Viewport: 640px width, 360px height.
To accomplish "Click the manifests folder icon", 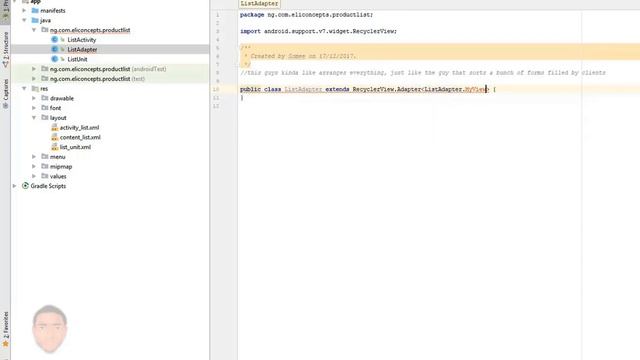I will click(x=35, y=10).
